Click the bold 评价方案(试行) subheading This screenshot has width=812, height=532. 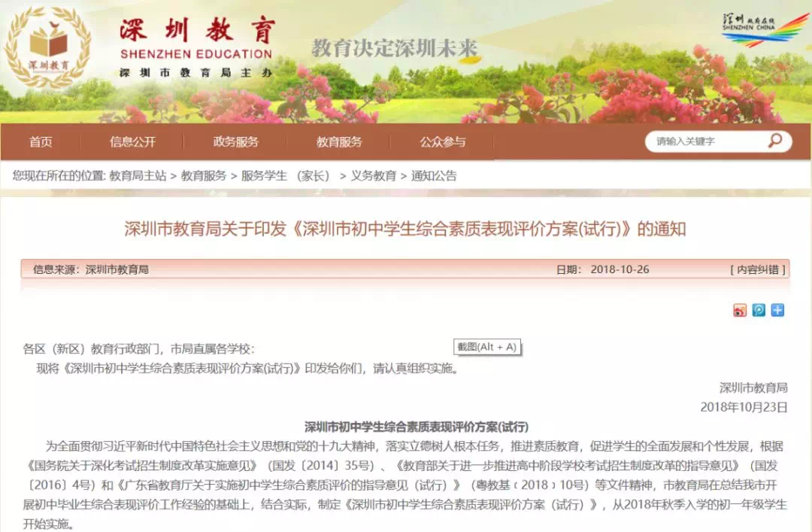[x=417, y=427]
